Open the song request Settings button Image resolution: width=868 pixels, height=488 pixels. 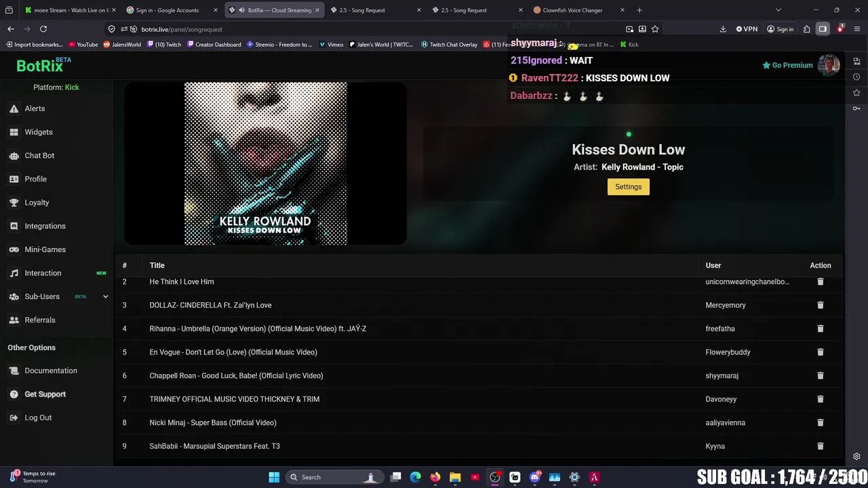(628, 187)
